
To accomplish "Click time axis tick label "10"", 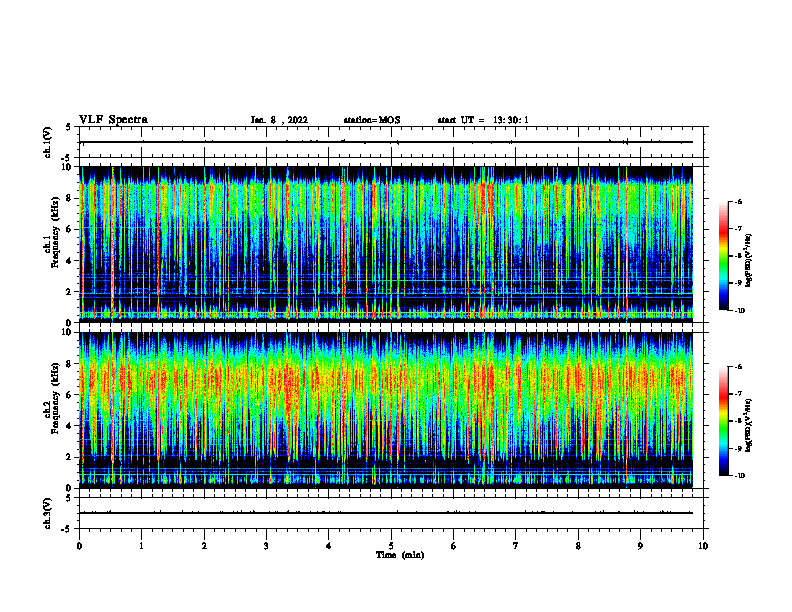I will click(703, 546).
